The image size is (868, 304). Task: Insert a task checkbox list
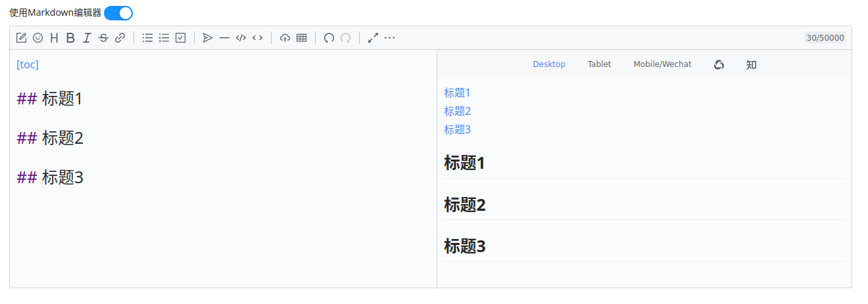181,38
